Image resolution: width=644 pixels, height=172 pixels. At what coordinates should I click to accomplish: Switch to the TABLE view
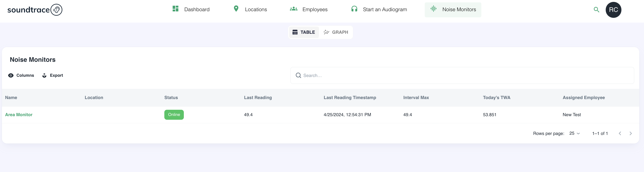point(304,32)
